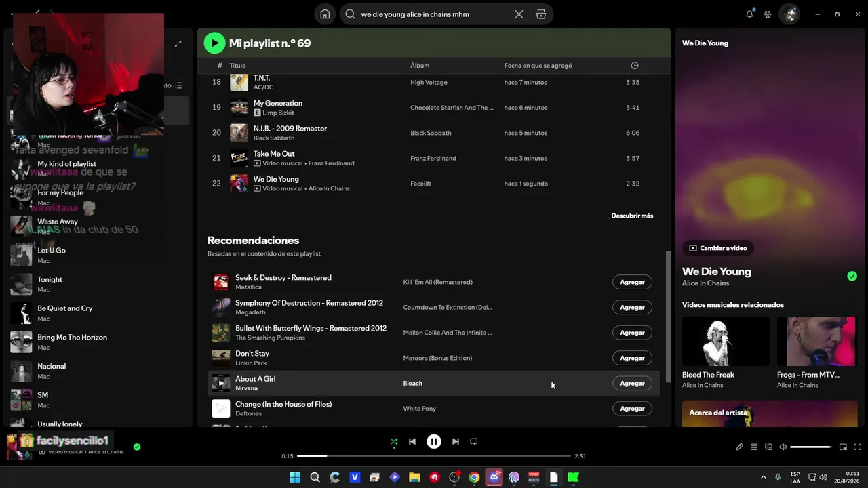Play Mi playlist n.° 69
868x488 pixels.
[215, 43]
